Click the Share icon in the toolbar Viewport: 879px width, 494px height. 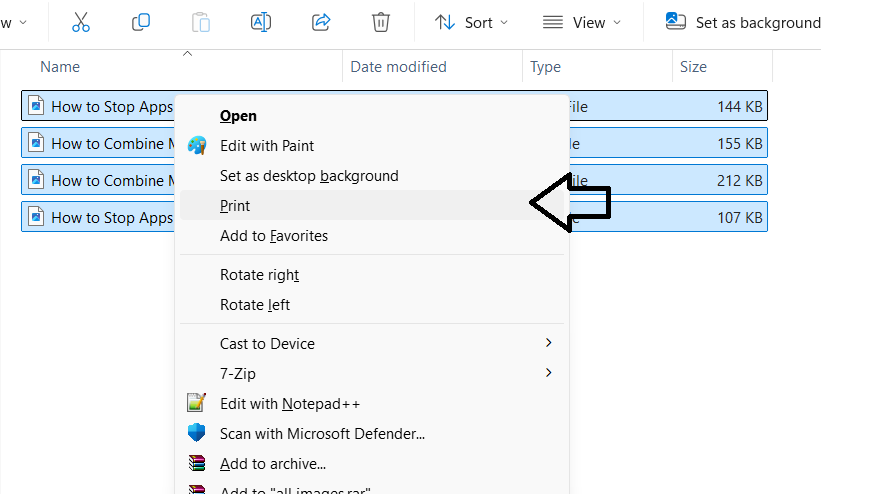[x=321, y=22]
